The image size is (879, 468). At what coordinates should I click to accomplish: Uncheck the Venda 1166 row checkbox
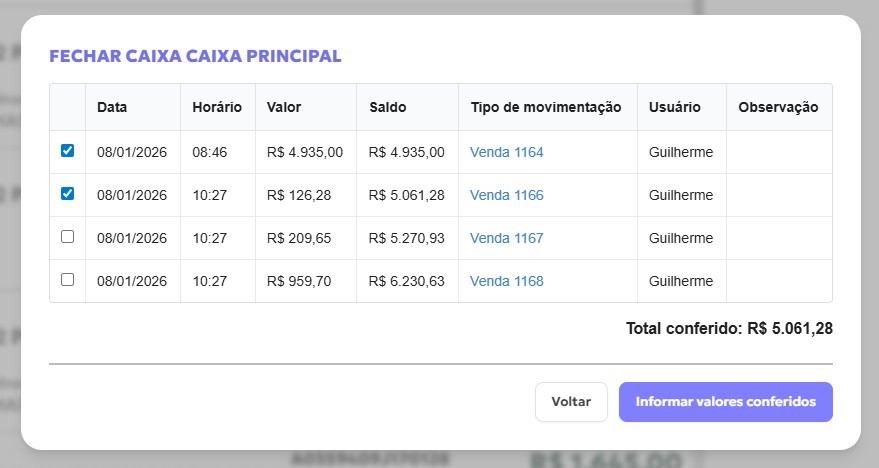coord(67,194)
